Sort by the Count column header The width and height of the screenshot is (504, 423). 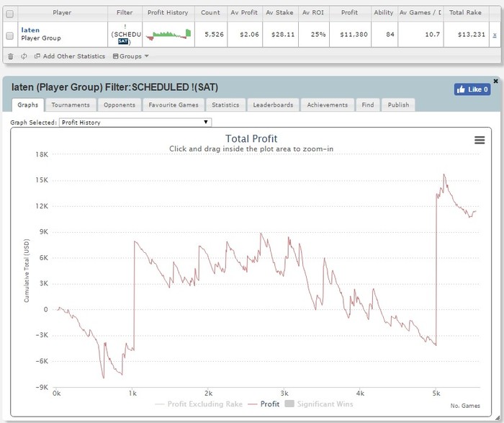210,13
